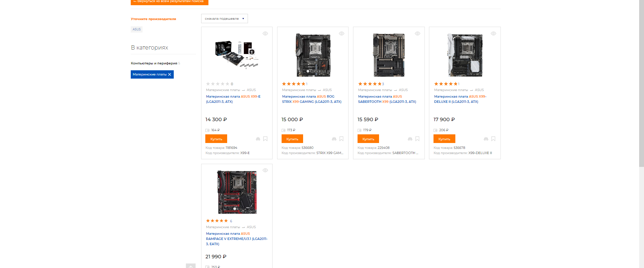This screenshot has height=268, width=644.
Task: Open ASUS ROG STRIX X99 GAMING title link
Action: 312,99
